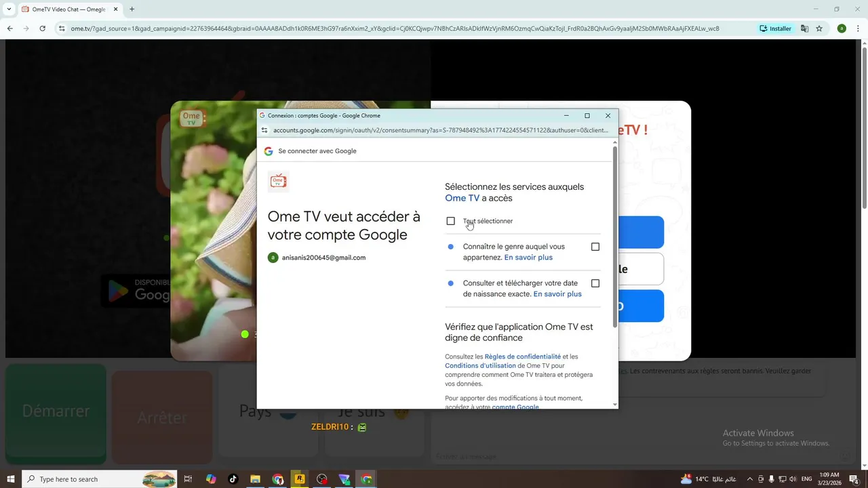Bookmark this page with the star icon
868x488 pixels.
tap(819, 28)
